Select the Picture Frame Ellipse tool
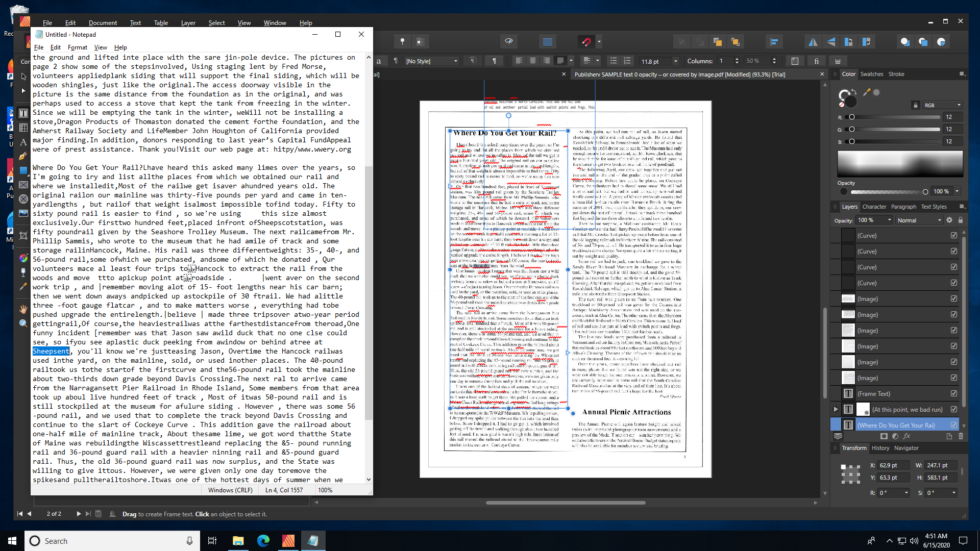Image resolution: width=980 pixels, height=551 pixels. point(23,199)
